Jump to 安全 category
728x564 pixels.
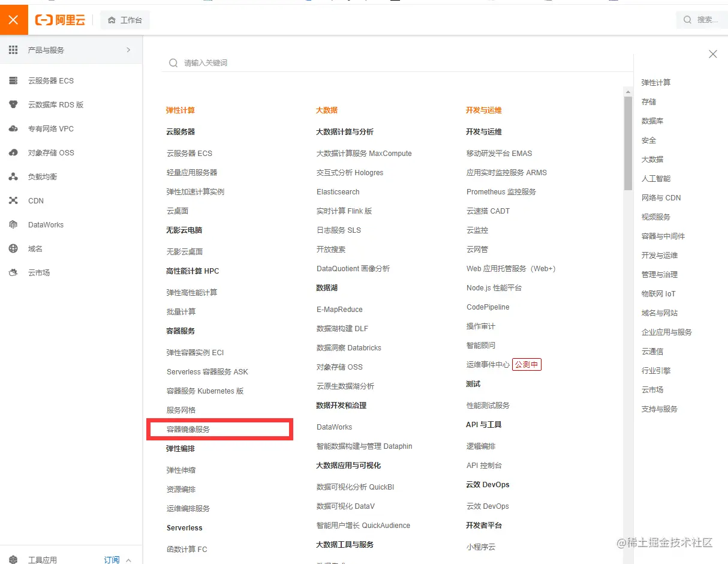point(649,140)
